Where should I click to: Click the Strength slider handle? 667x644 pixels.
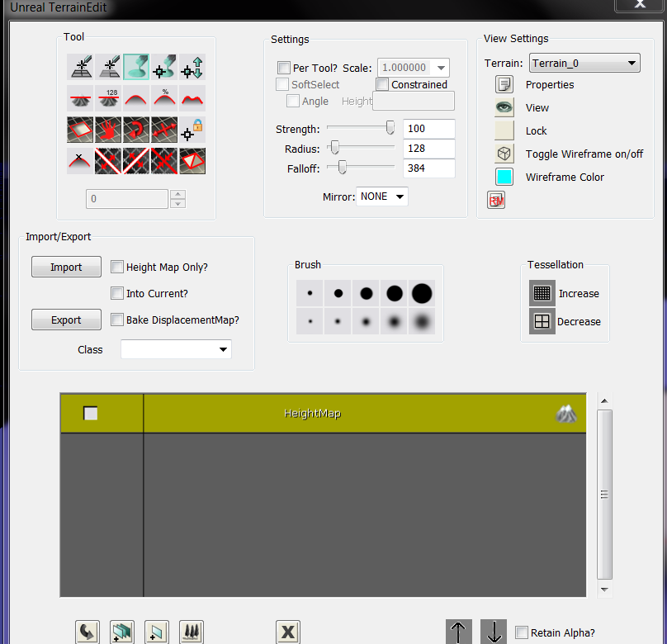(x=390, y=128)
